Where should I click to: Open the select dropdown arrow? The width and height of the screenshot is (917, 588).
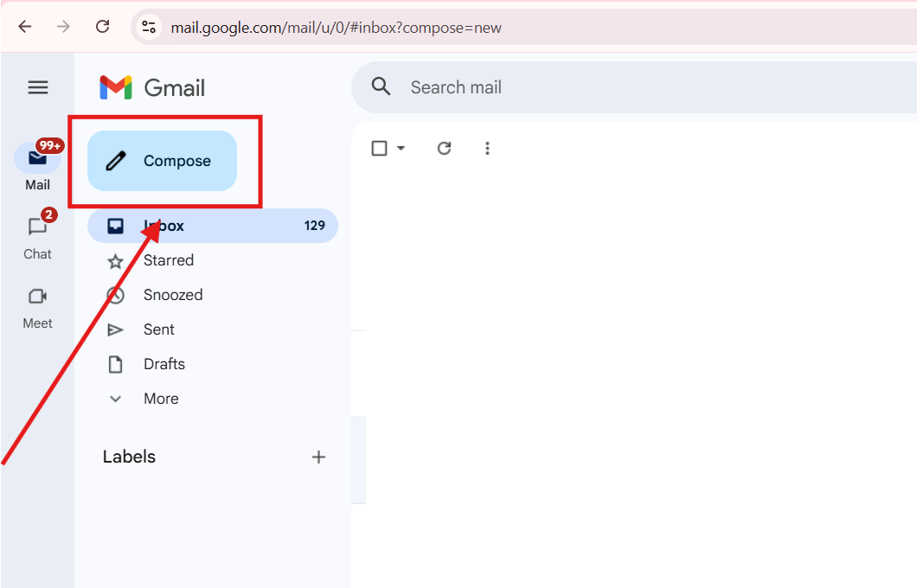tap(401, 149)
